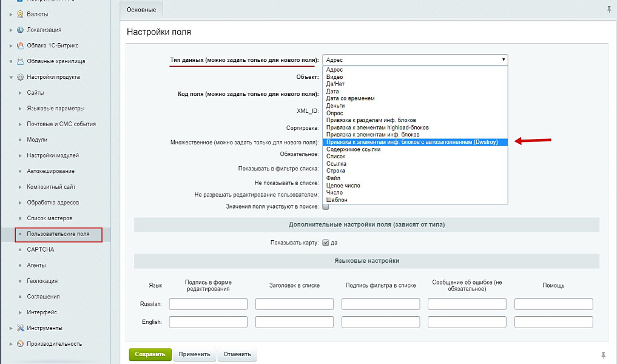Click the pin icon at top right

tap(609, 9)
